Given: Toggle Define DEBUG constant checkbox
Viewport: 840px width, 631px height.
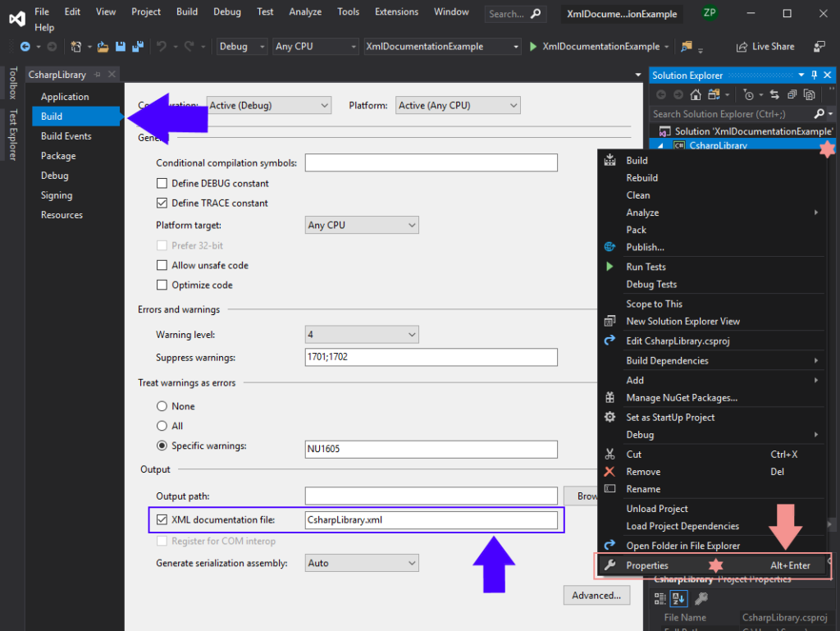Looking at the screenshot, I should tap(162, 183).
